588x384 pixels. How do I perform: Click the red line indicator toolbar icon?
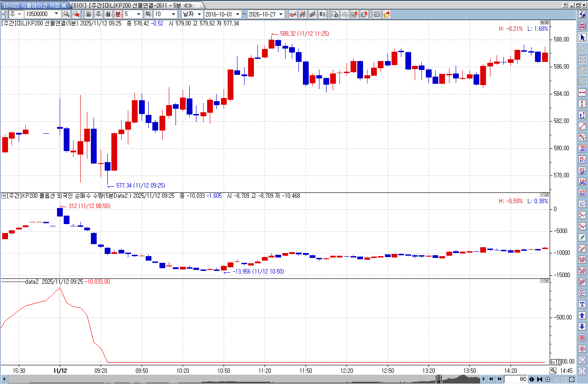(x=293, y=14)
